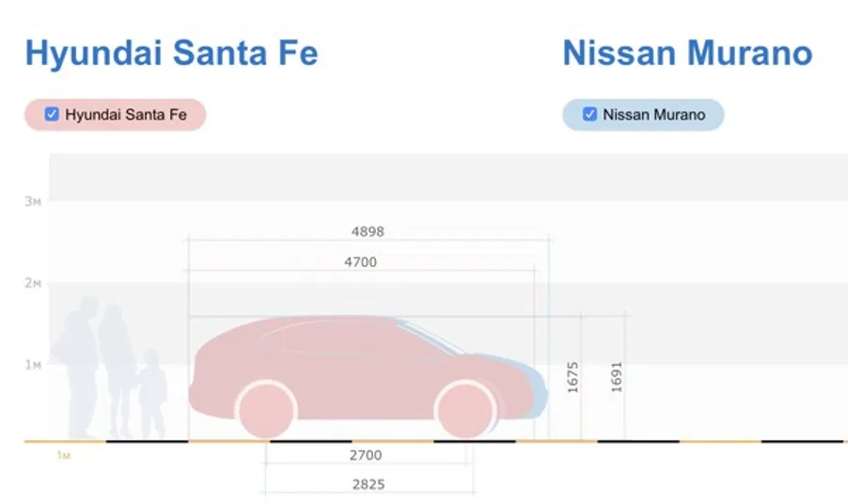Select the 2825 wheelbase dimension label
The image size is (848, 504).
pyautogui.click(x=368, y=485)
